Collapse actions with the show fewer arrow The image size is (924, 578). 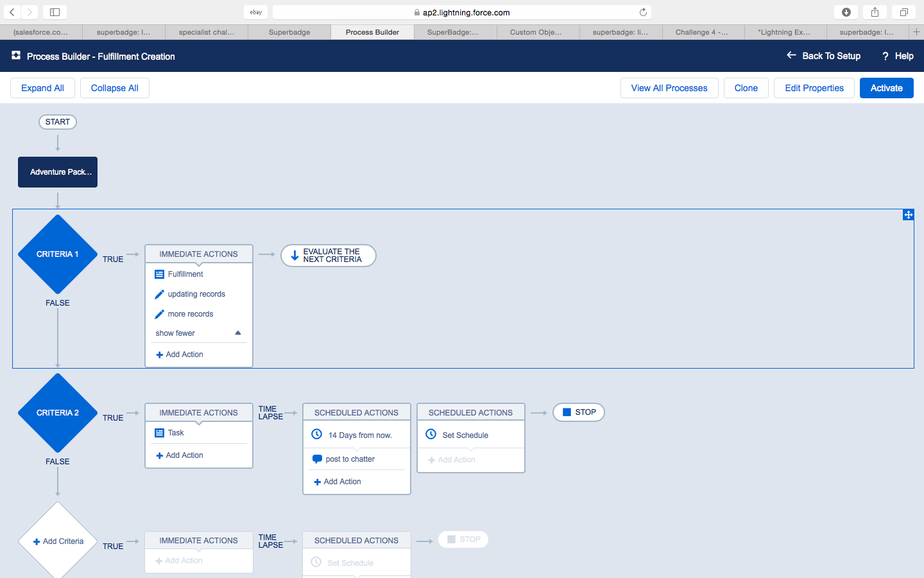click(238, 333)
